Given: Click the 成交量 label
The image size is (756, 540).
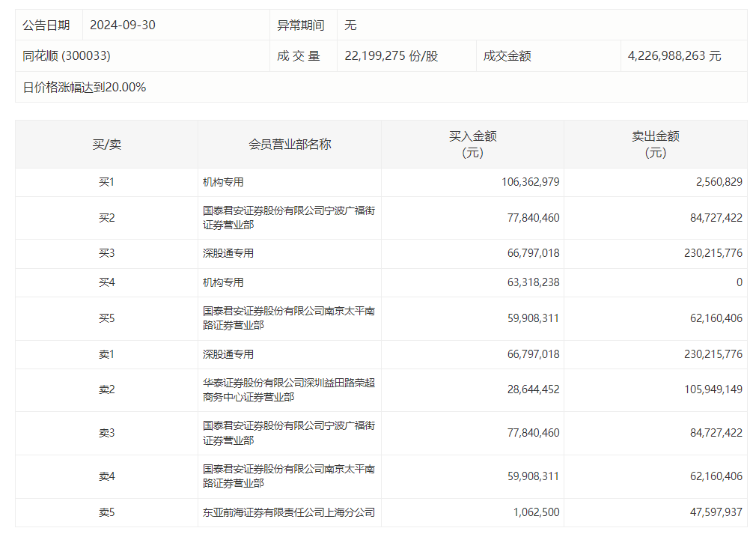Looking at the screenshot, I should click(x=299, y=56).
